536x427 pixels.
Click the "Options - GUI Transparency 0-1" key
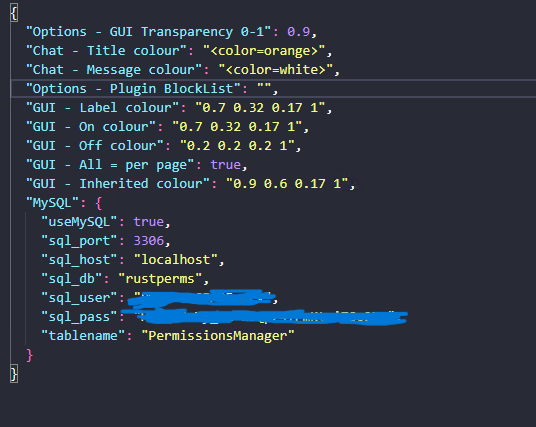coord(149,32)
